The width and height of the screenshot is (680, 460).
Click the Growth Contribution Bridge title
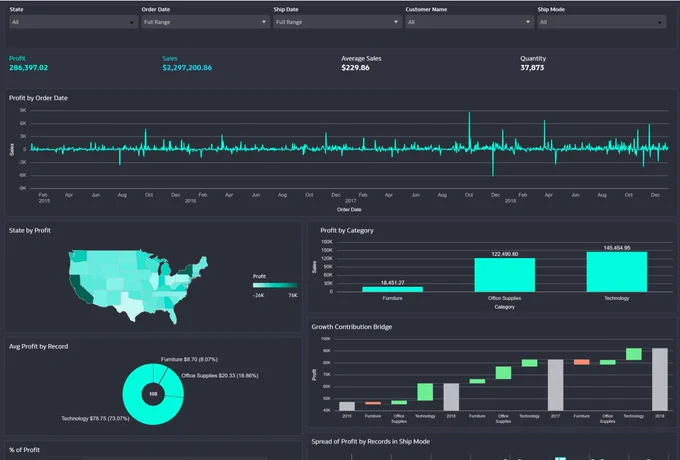pos(352,326)
